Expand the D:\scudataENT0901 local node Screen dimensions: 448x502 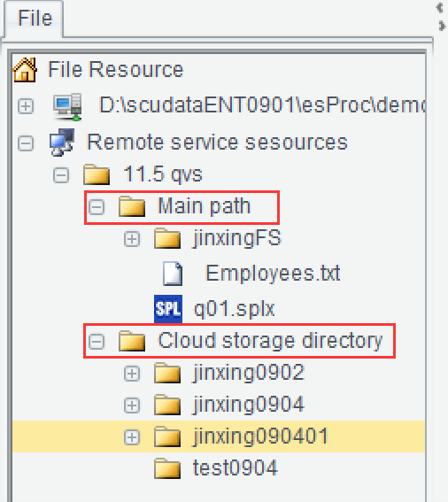[26, 106]
